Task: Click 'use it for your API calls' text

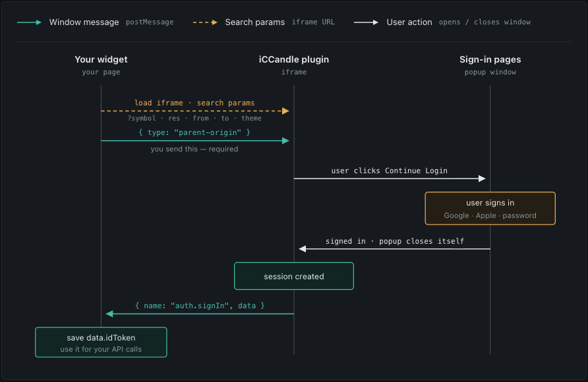Action: pos(101,349)
